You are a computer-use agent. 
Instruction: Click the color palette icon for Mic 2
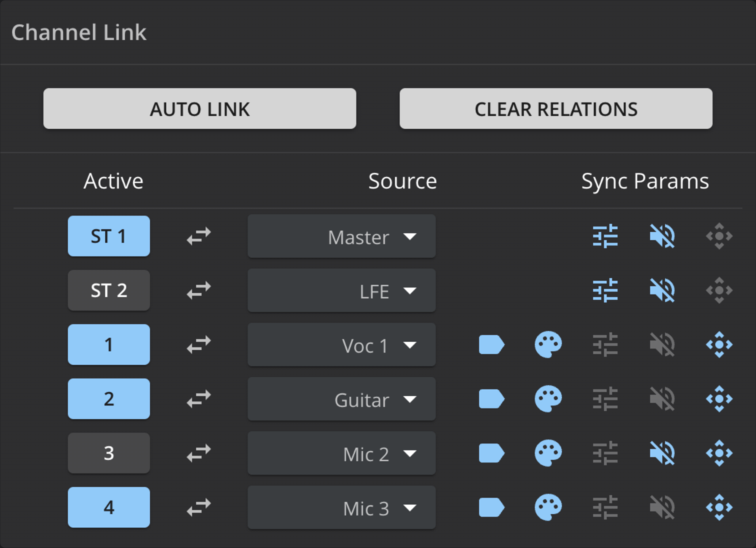(548, 453)
